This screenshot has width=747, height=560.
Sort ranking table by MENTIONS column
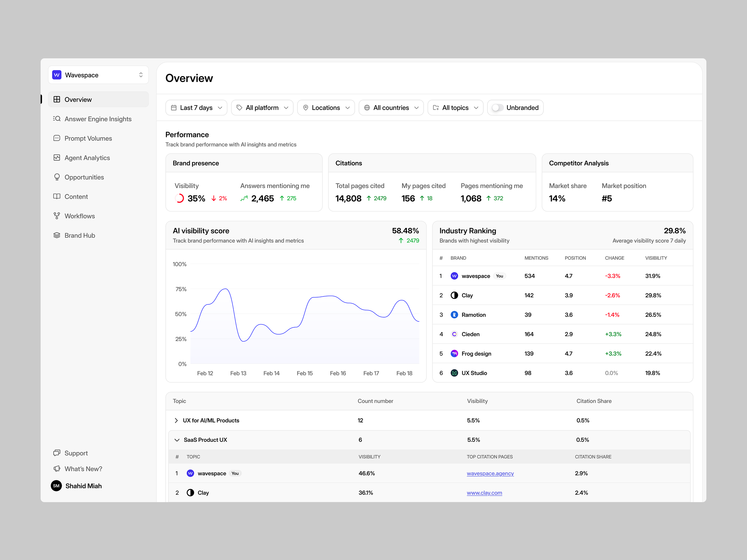536,258
